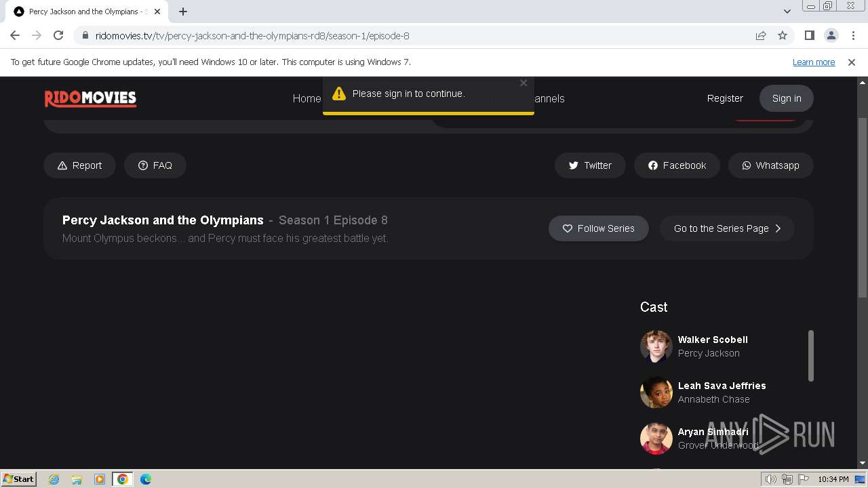Open the Home navigation link
This screenshot has height=488, width=868.
point(307,98)
